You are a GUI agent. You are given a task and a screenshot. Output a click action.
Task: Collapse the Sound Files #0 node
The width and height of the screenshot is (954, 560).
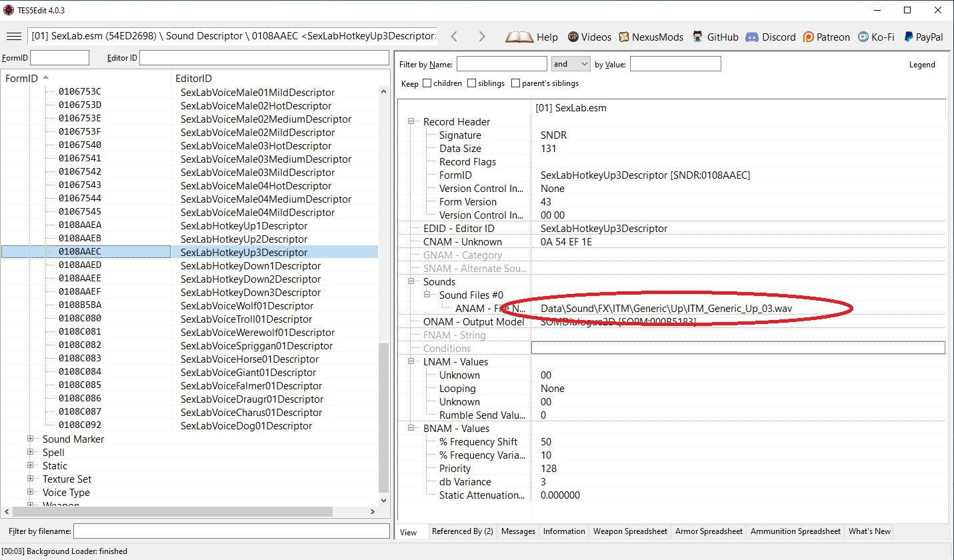point(427,295)
